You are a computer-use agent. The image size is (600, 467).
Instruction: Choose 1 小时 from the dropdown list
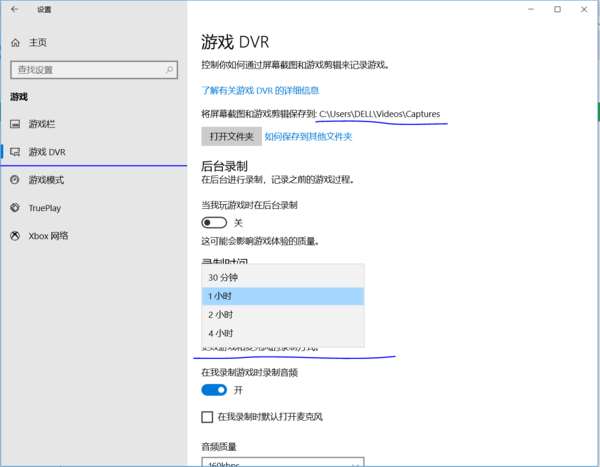[x=283, y=296]
